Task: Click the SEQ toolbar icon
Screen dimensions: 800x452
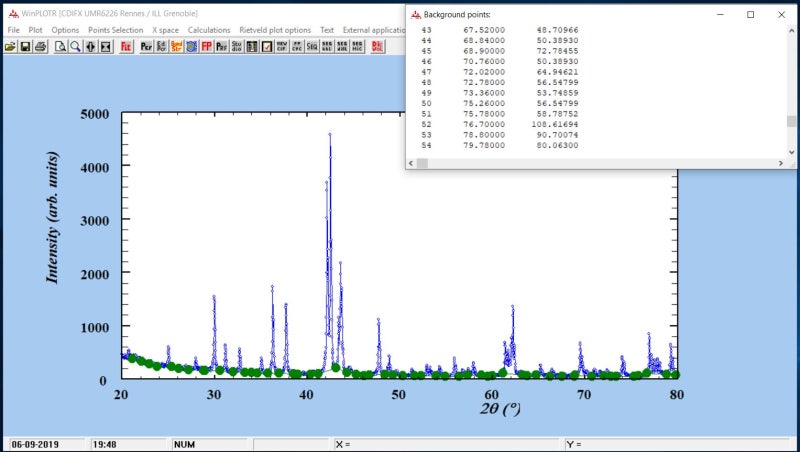Action: point(312,46)
